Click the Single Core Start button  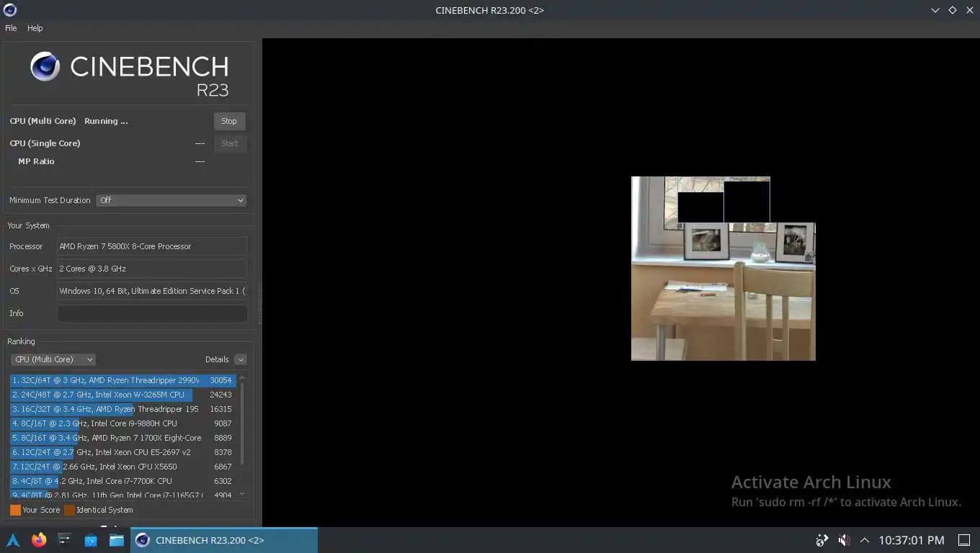click(x=230, y=143)
